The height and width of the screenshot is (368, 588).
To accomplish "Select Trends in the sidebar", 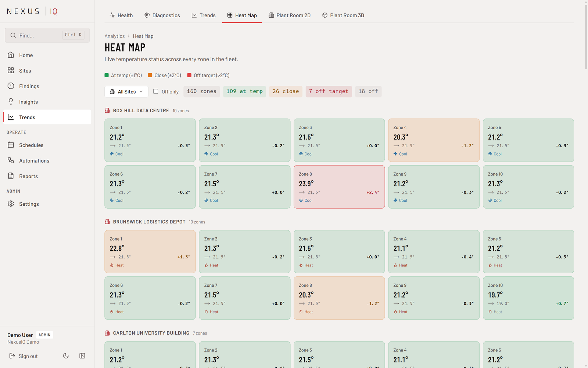I will (x=47, y=117).
